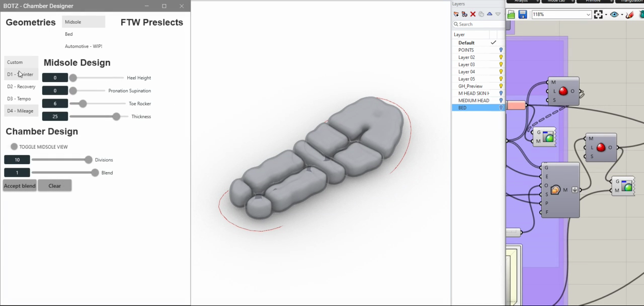Viewport: 644px width, 306px height.
Task: Click the new sublayer icon
Action: point(464,14)
